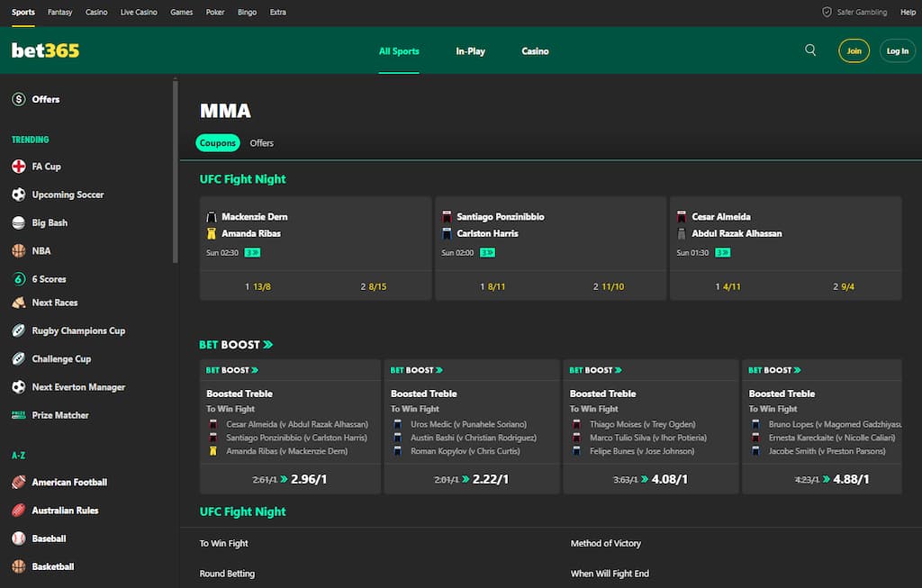This screenshot has width=922, height=588.
Task: Click the sidebar vertical scrollbar
Action: tap(176, 170)
